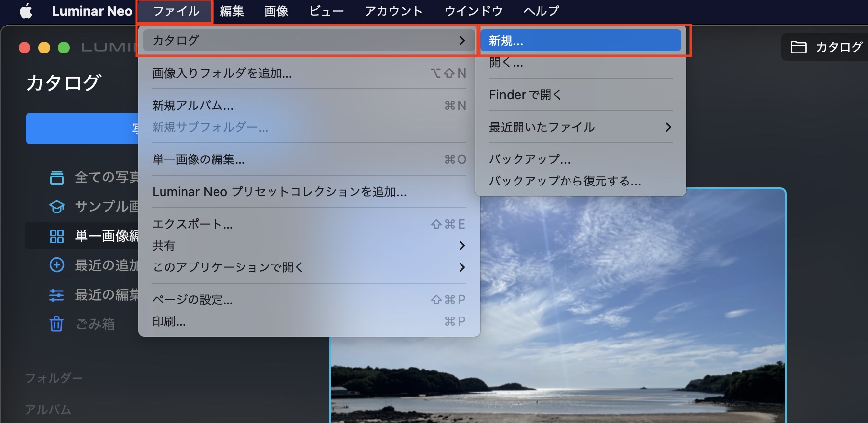Open the アカウント menu
This screenshot has width=868, height=423.
393,11
